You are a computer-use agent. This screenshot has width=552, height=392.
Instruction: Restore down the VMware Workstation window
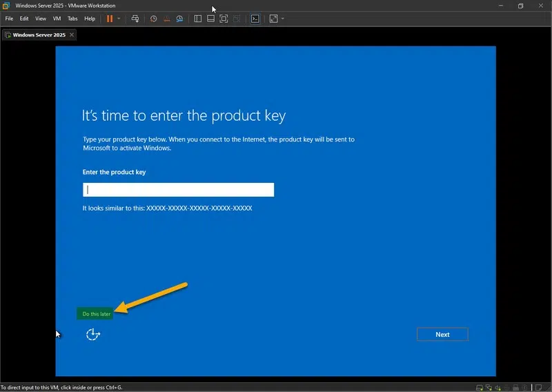521,6
